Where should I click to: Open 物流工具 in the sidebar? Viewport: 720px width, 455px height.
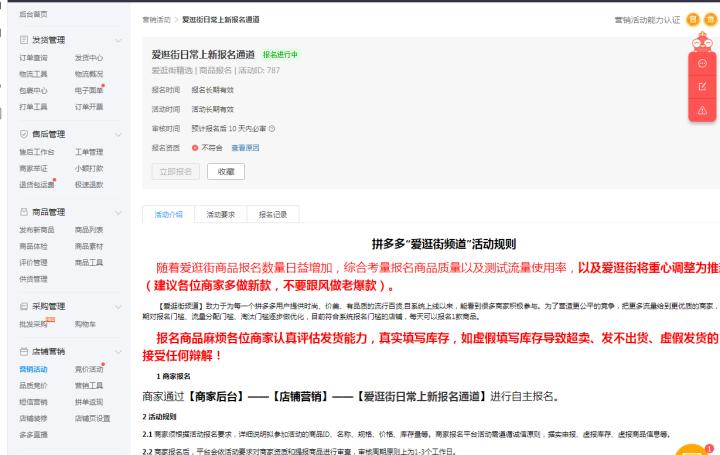click(33, 74)
